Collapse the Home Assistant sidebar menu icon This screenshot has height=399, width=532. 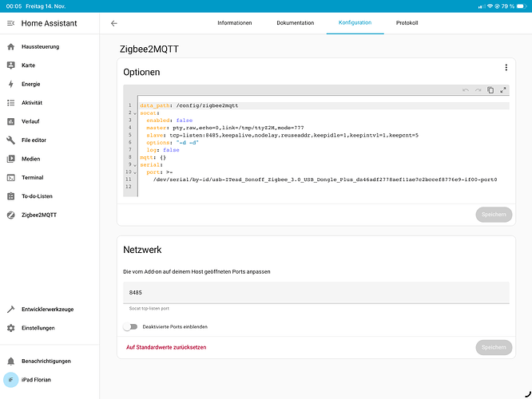(x=11, y=23)
